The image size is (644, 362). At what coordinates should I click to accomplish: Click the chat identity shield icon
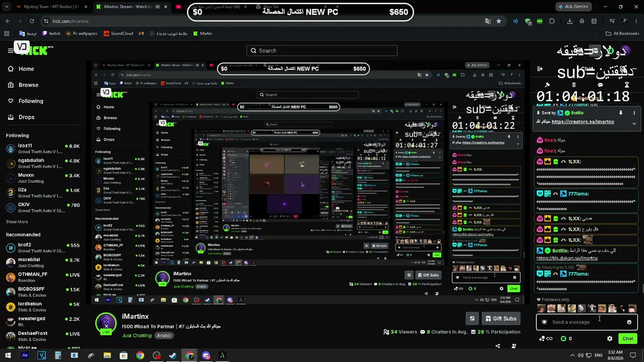coord(544,322)
